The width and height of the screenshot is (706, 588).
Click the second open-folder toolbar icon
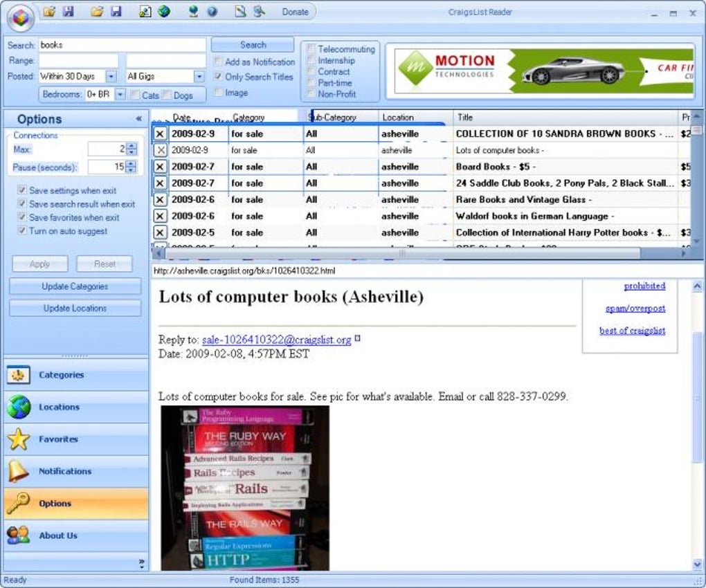point(98,11)
